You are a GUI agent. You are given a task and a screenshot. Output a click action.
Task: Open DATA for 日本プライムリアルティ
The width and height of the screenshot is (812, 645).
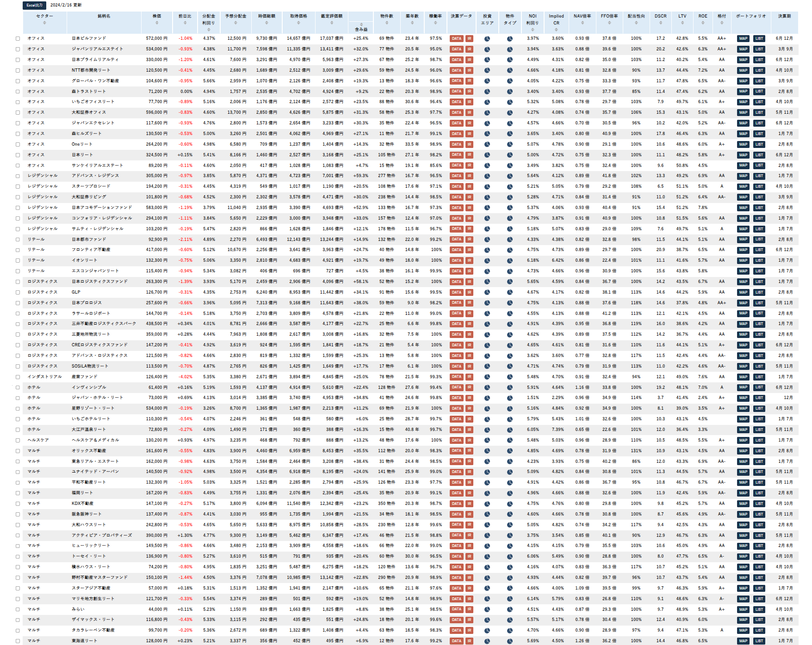coord(456,60)
